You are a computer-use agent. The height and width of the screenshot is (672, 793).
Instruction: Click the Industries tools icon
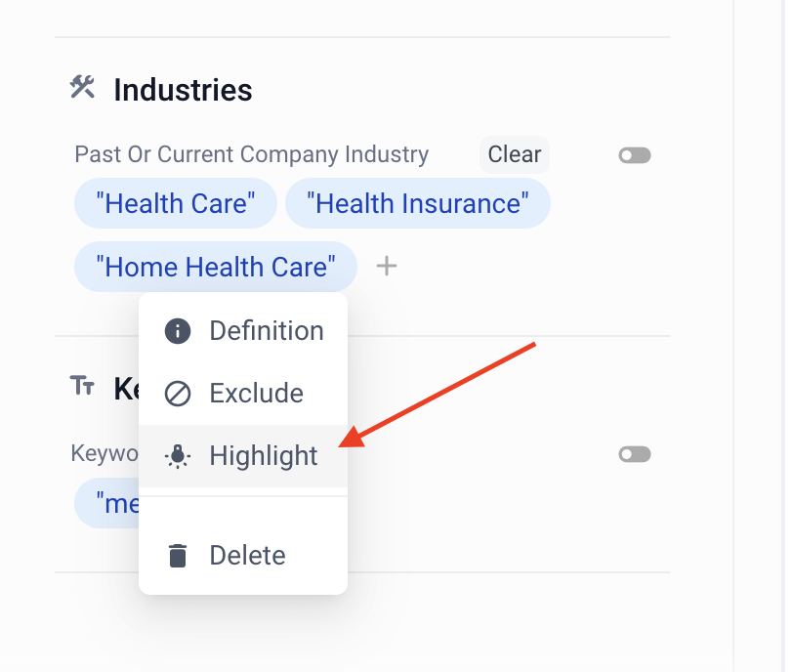tap(82, 88)
